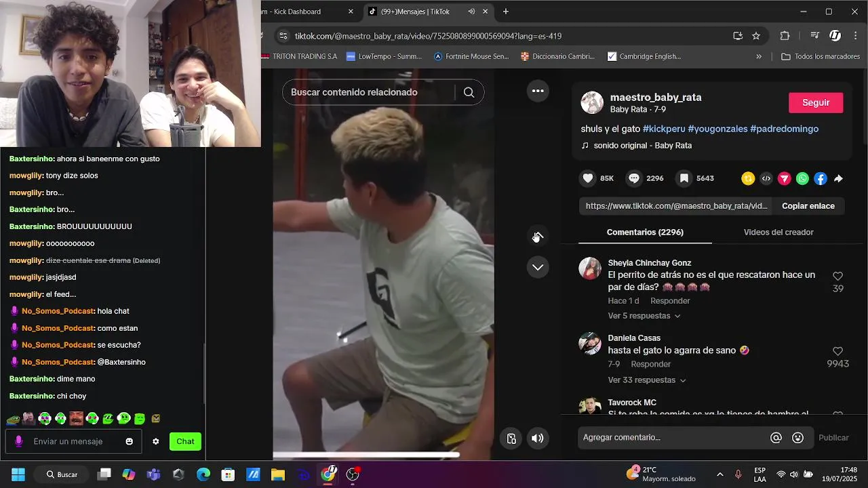Expand Ver 5 respuestas replies
The width and height of the screenshot is (868, 488).
coord(644,316)
